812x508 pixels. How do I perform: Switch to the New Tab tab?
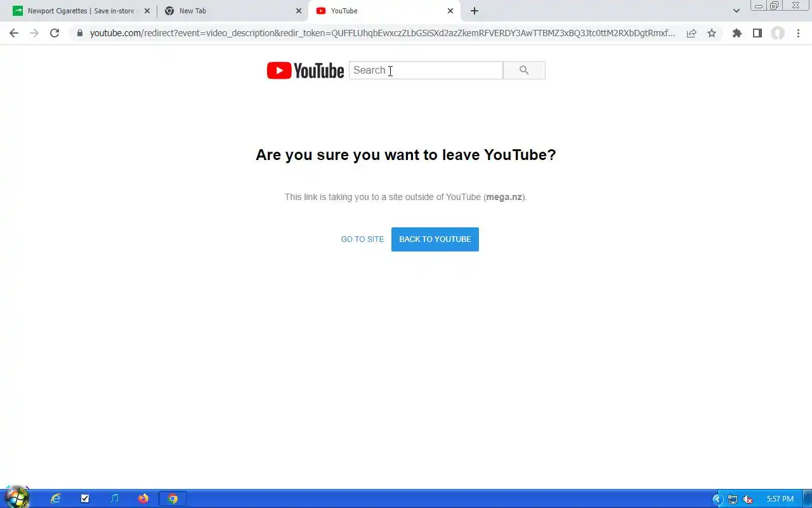[x=232, y=11]
